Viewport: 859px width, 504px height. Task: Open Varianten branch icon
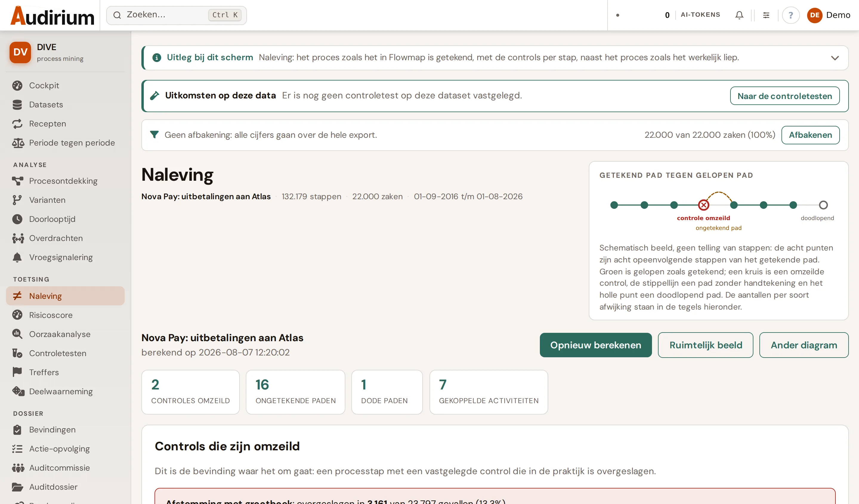pos(17,200)
